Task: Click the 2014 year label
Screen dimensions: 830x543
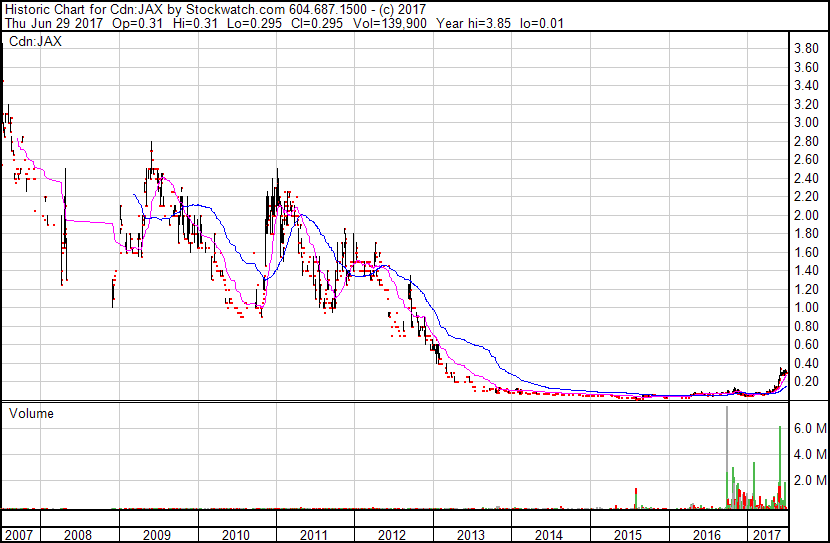Action: point(549,535)
